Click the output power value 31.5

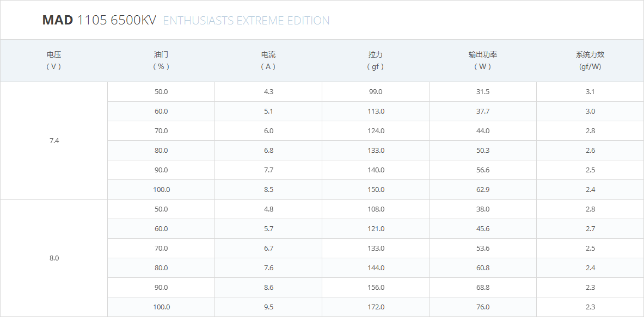pyautogui.click(x=483, y=92)
